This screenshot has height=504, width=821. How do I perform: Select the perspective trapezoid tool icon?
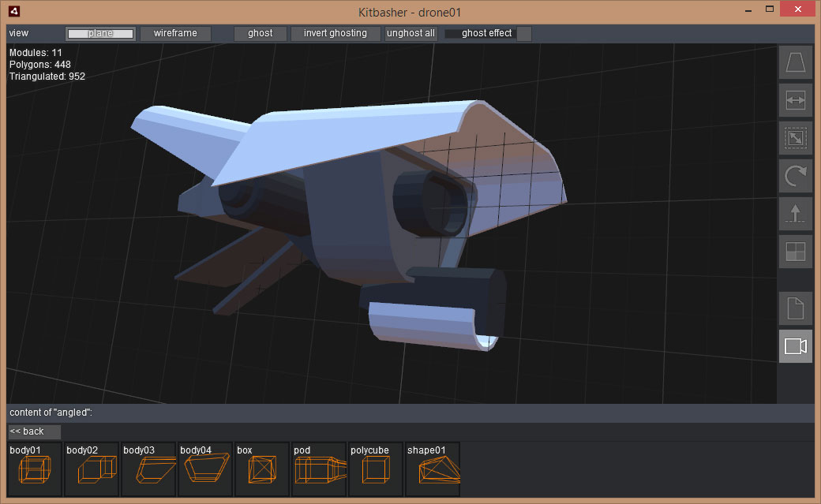click(795, 62)
